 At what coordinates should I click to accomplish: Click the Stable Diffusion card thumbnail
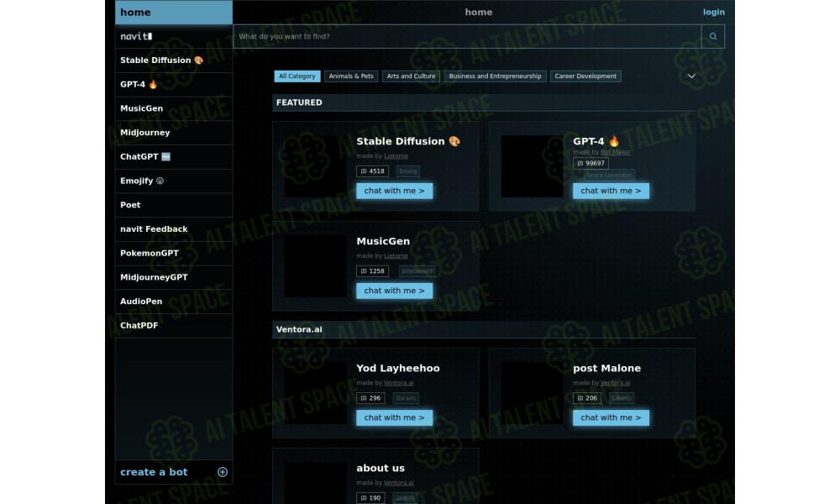(x=316, y=166)
